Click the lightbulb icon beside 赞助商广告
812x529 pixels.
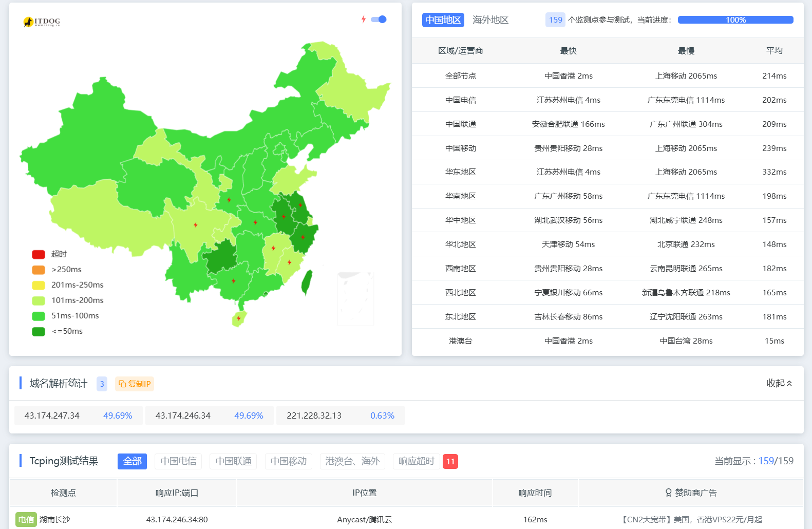[x=668, y=493]
